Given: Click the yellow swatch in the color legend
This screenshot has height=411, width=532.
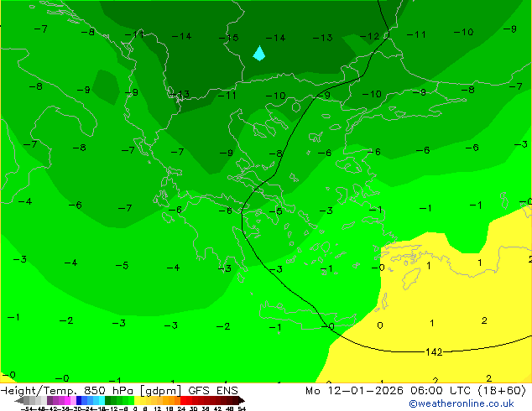Looking at the screenshot, I should tap(137, 400).
